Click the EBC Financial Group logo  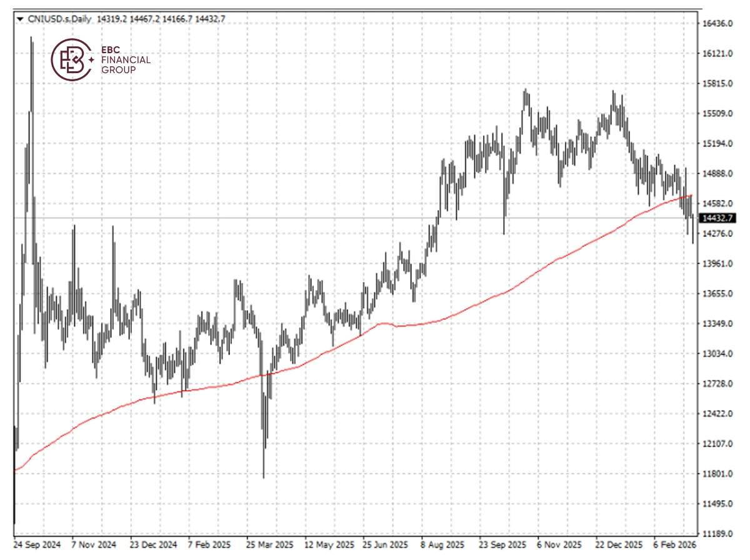[x=100, y=58]
